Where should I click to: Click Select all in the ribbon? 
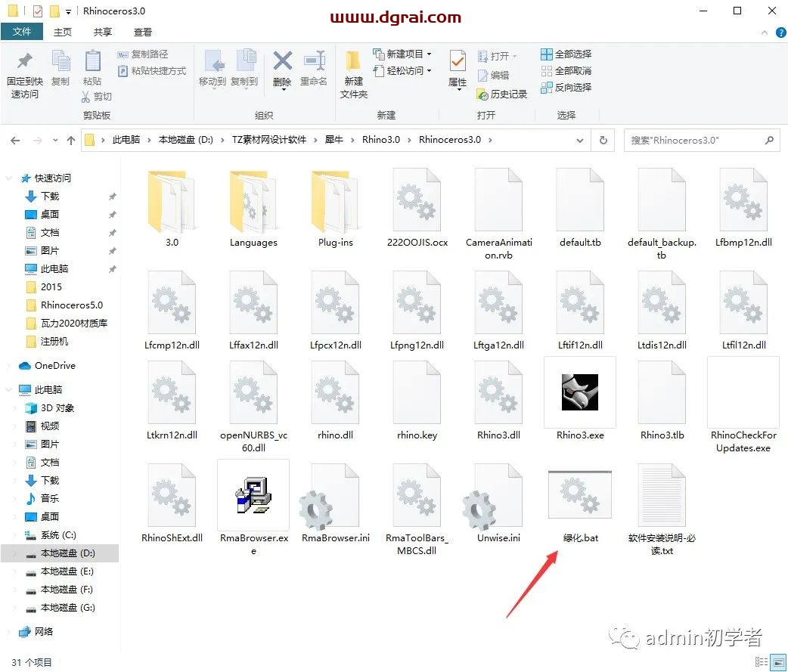[x=566, y=54]
